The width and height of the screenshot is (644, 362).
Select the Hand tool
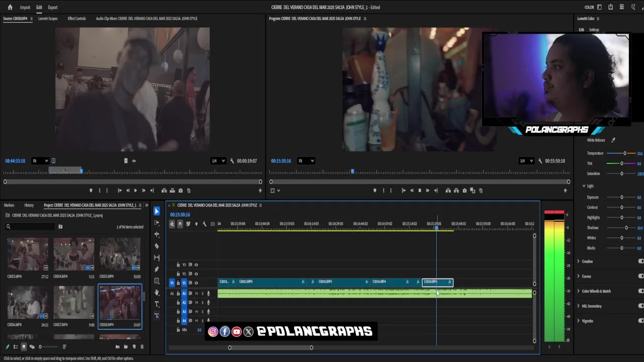pos(156,292)
